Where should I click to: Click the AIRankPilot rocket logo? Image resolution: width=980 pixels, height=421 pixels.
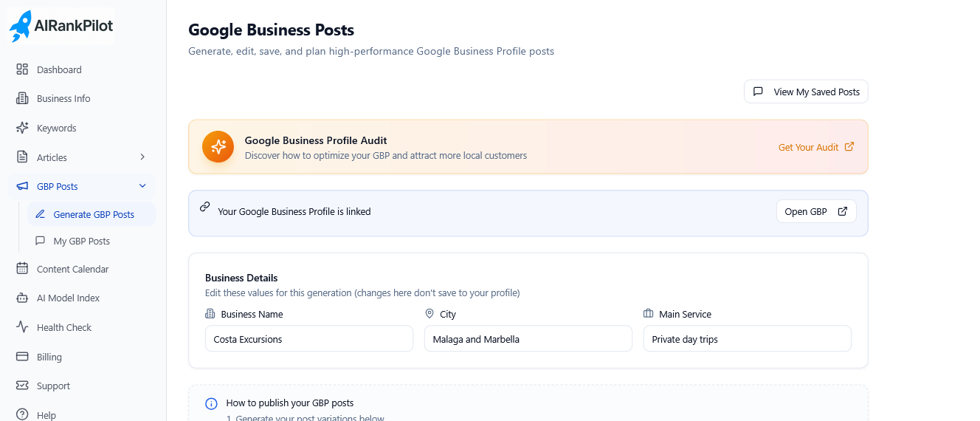click(x=21, y=26)
